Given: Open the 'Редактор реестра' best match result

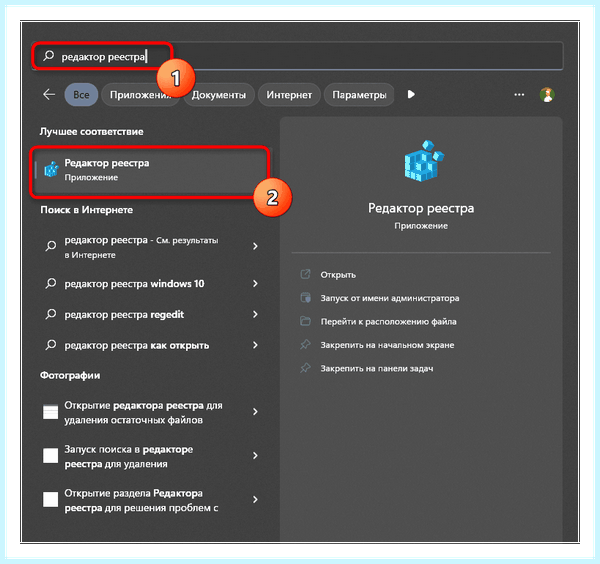Looking at the screenshot, I should pos(150,170).
